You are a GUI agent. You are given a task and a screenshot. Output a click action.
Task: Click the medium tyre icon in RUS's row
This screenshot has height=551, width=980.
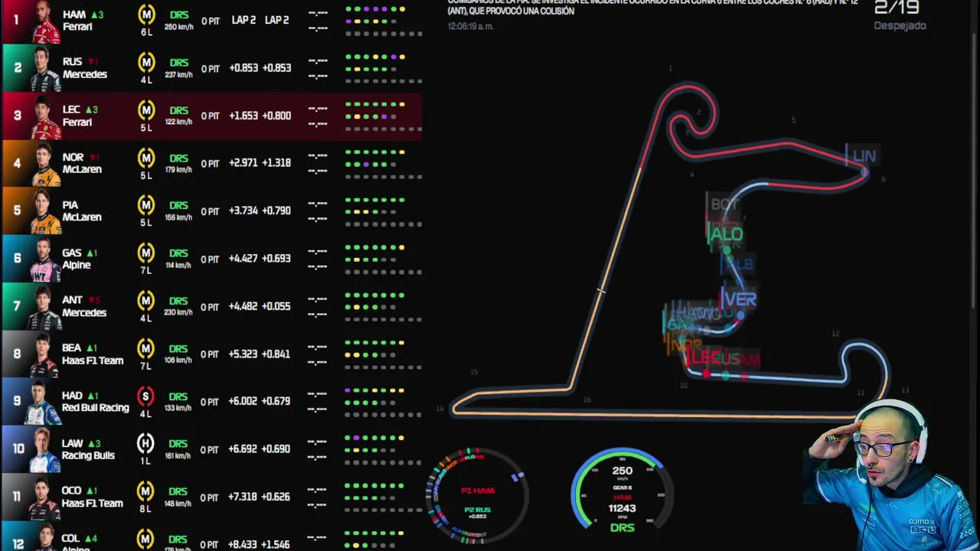point(145,62)
